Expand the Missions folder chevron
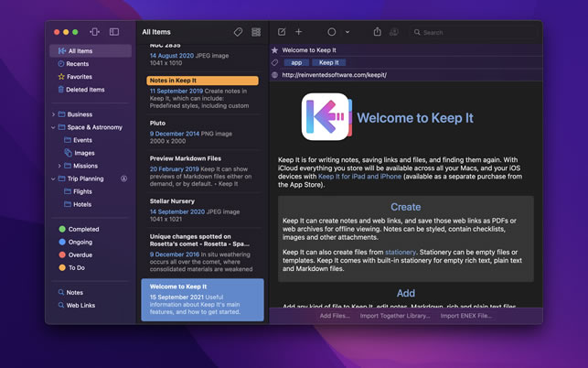Screen dimensions: 588x368 (59, 166)
